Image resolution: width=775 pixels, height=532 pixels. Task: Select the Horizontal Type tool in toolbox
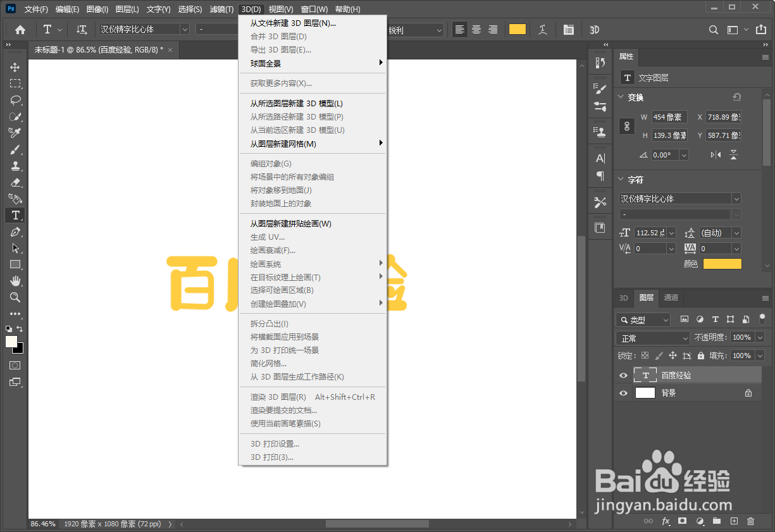click(x=15, y=215)
